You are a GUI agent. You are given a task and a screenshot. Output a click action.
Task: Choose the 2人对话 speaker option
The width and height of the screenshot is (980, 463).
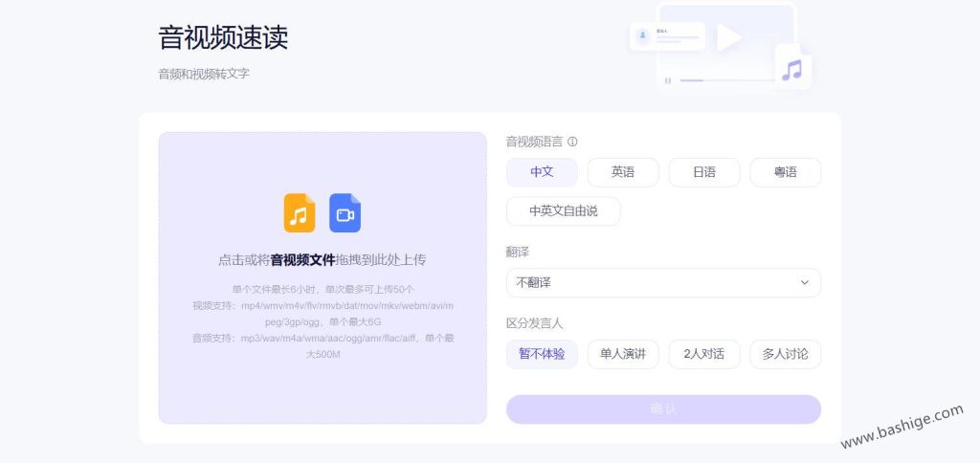point(704,354)
